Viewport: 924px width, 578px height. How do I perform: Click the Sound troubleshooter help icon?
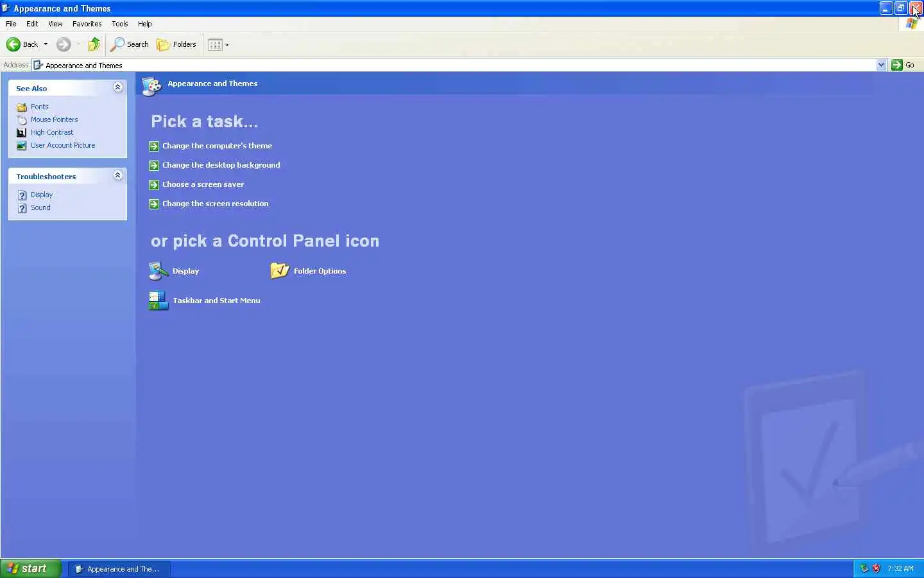click(x=22, y=208)
